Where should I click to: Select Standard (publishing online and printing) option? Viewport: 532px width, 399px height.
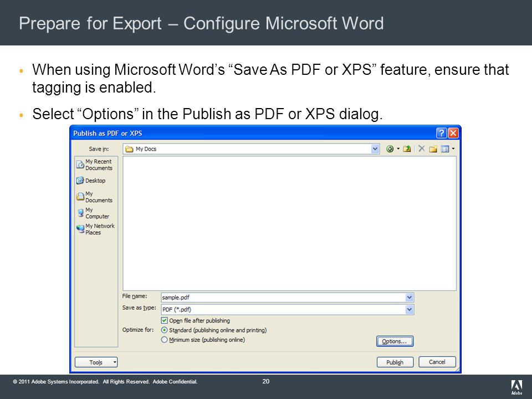pyautogui.click(x=164, y=330)
